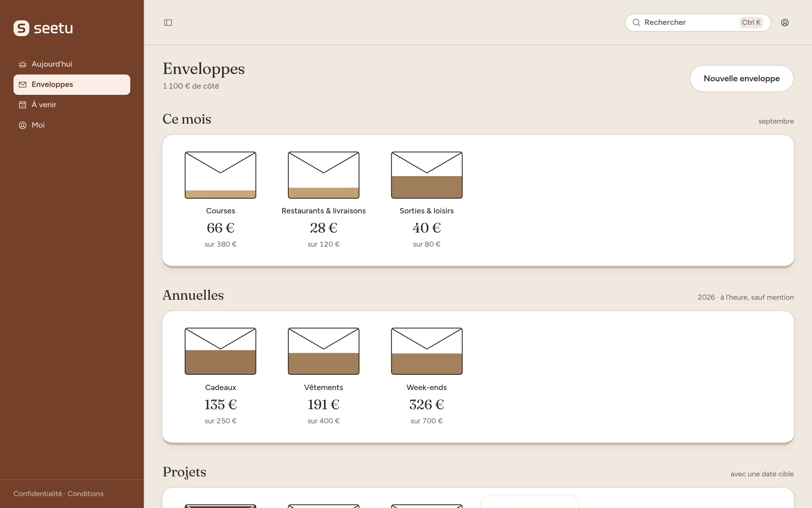Focus the Rechercher search field
The width and height of the screenshot is (812, 508).
pyautogui.click(x=698, y=23)
